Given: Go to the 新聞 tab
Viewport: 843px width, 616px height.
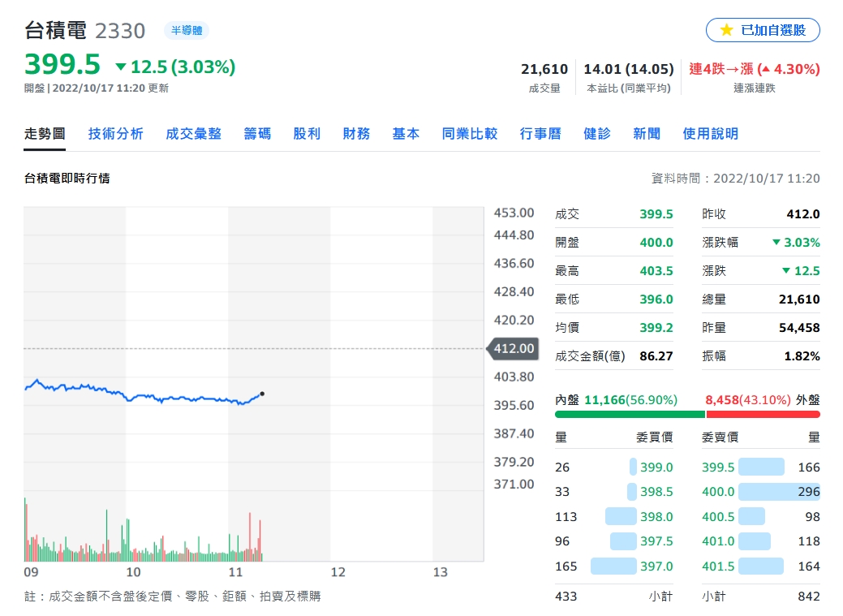Looking at the screenshot, I should (x=646, y=133).
